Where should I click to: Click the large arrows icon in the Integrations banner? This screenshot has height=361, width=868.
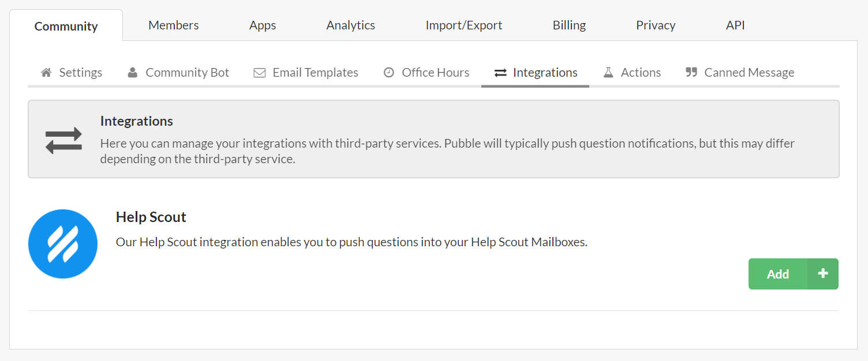63,140
